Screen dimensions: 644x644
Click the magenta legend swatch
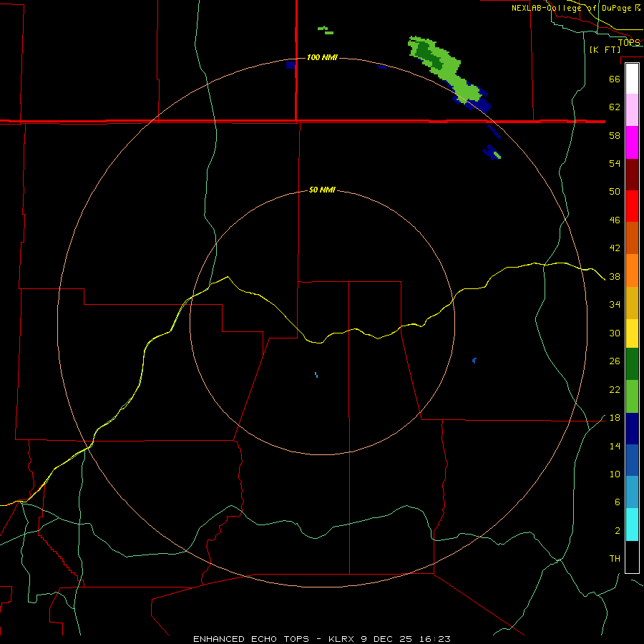tap(632, 142)
